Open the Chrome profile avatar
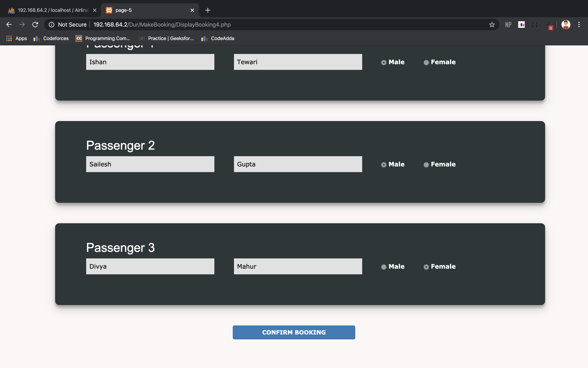 566,25
